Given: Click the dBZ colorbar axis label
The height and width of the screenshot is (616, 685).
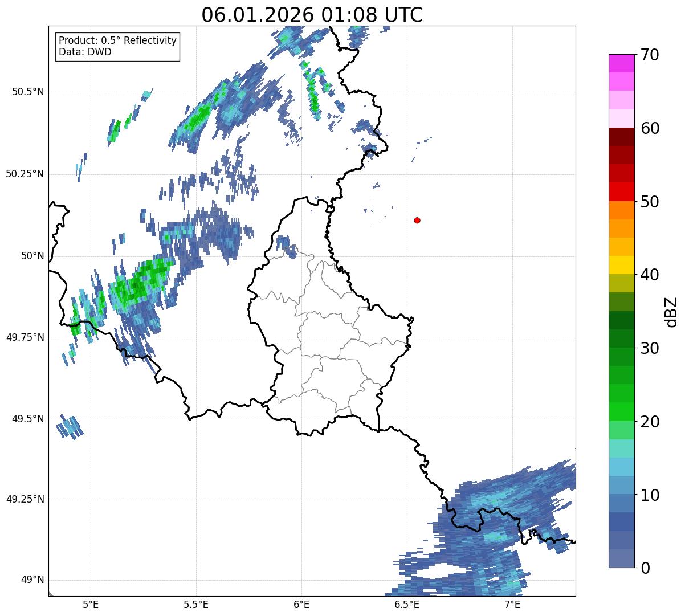Looking at the screenshot, I should (x=671, y=312).
